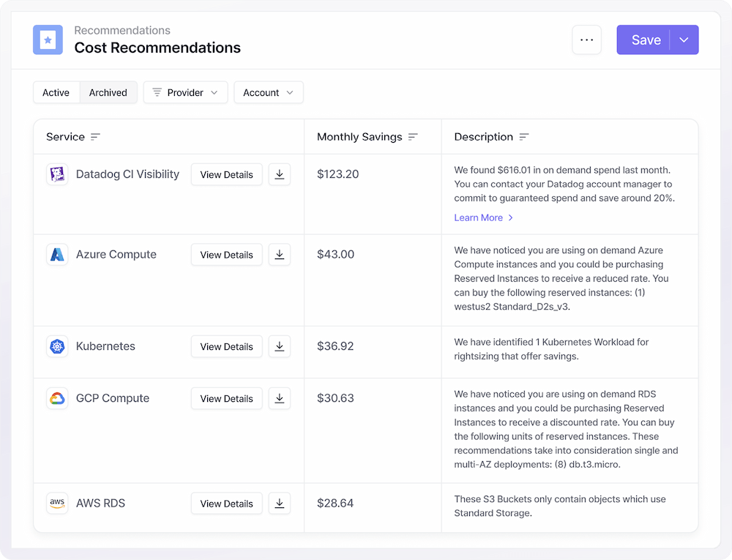
Task: Expand the Save button dropdown arrow
Action: (684, 40)
